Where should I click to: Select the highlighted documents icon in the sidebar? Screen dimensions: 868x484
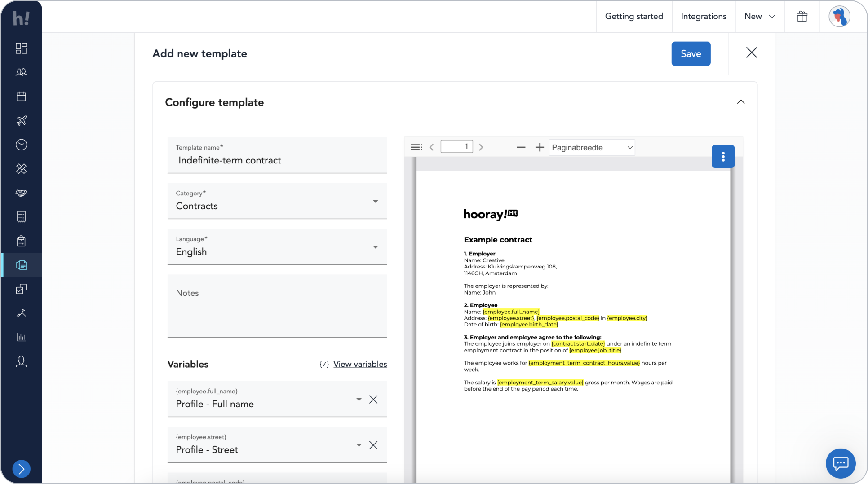[x=21, y=265]
